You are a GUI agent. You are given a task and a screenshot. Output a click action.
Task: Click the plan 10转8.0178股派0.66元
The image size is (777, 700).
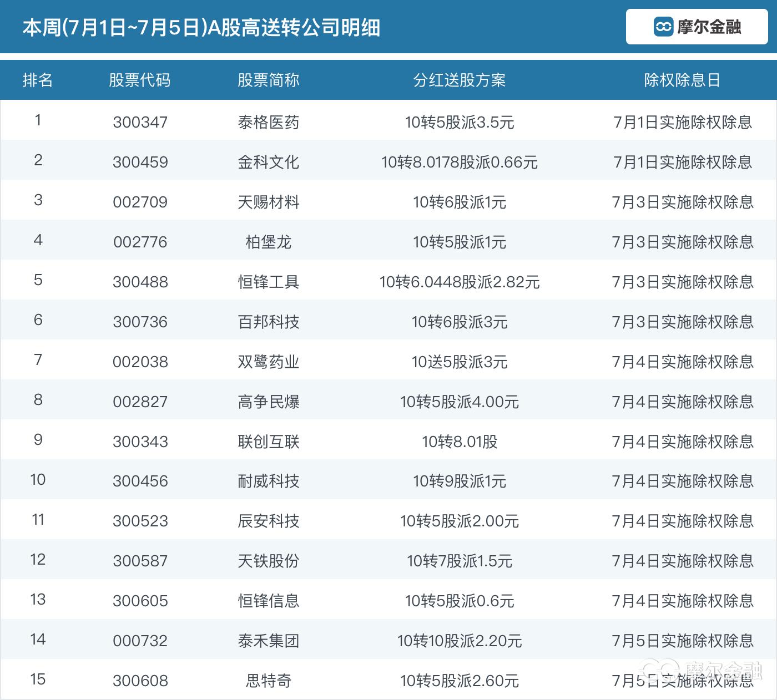[460, 162]
